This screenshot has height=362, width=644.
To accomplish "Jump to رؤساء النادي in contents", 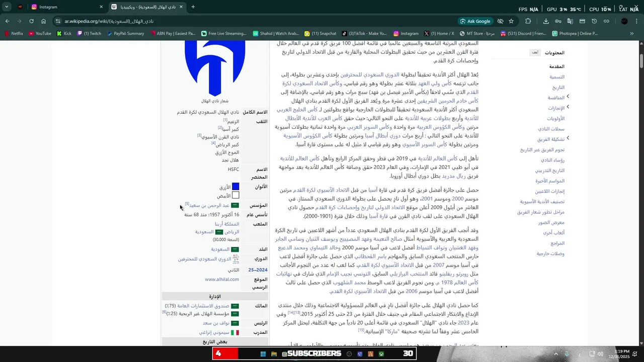I will [x=552, y=160].
